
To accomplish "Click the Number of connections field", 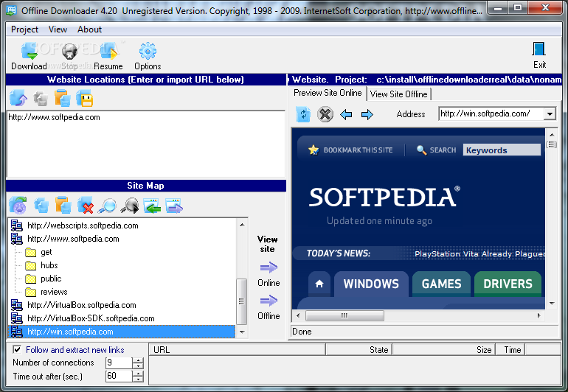I will [120, 363].
